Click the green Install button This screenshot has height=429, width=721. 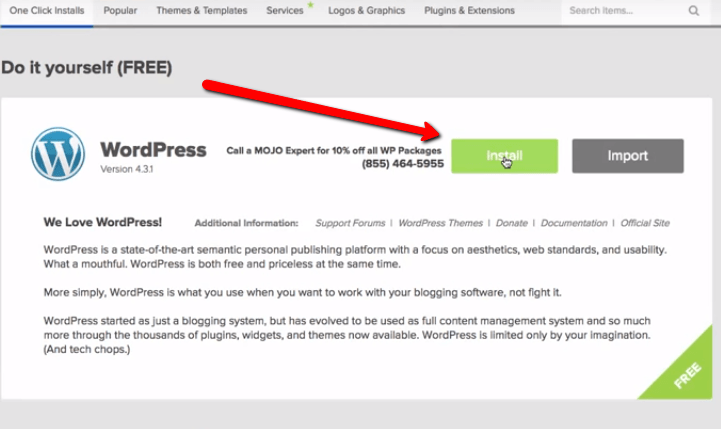(504, 156)
